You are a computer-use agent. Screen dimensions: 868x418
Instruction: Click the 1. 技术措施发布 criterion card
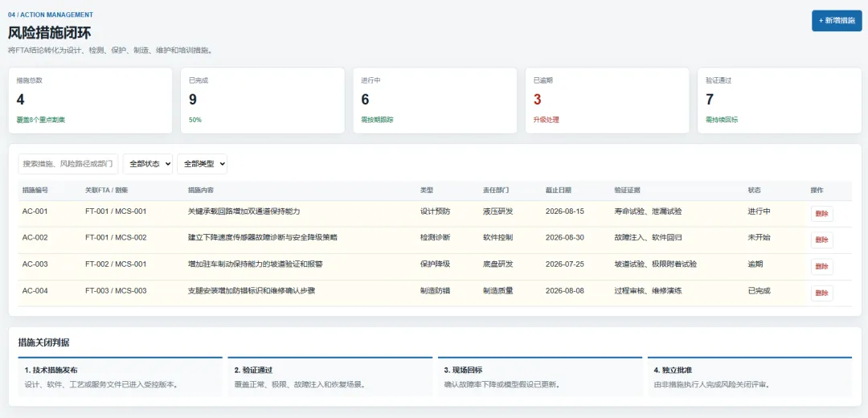[120, 376]
